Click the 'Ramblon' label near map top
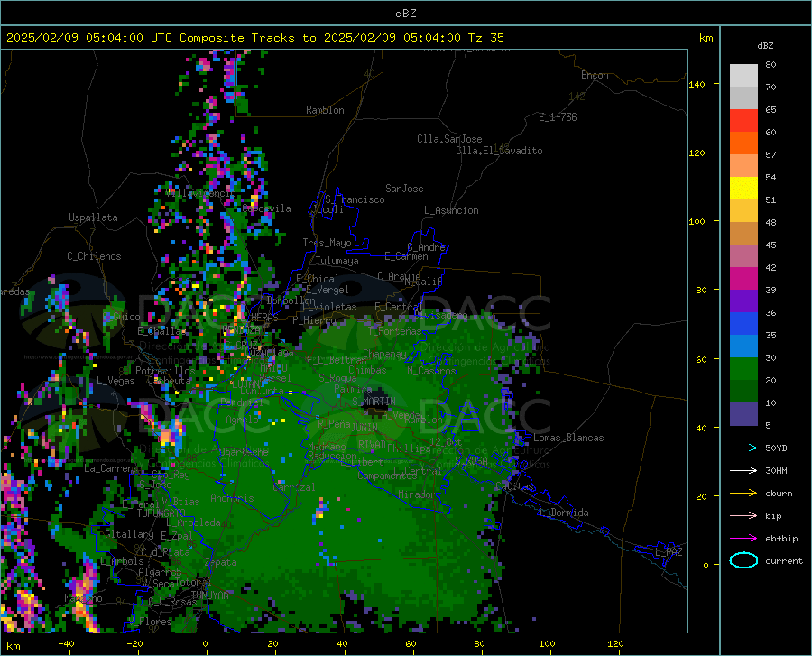The image size is (812, 656). pos(325,110)
